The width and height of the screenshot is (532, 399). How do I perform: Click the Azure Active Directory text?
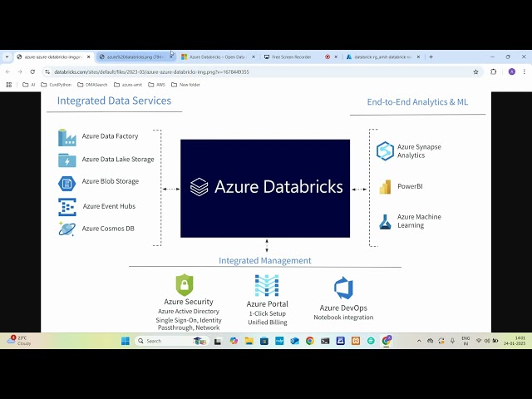click(x=189, y=311)
